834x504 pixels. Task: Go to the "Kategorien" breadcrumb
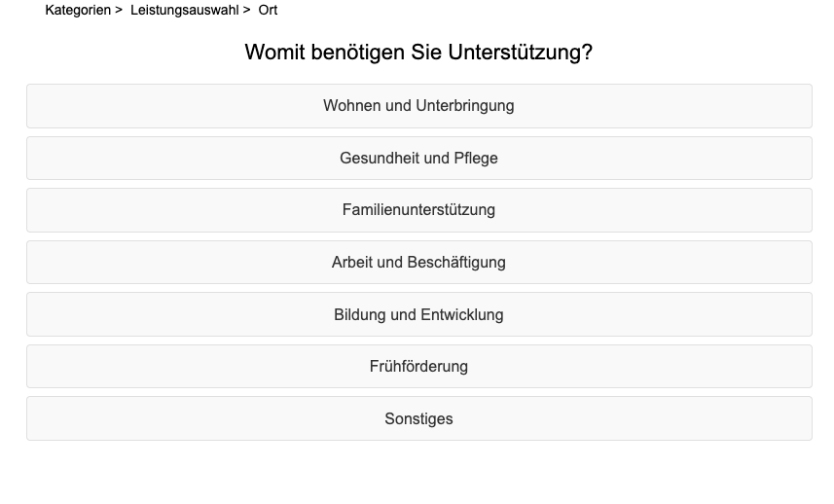click(x=78, y=11)
